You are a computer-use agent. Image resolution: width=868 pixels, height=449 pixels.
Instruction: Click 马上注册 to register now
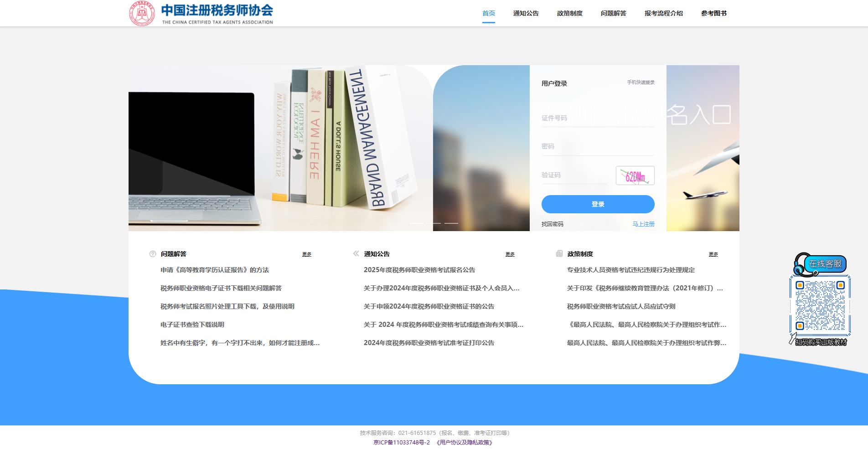[644, 224]
